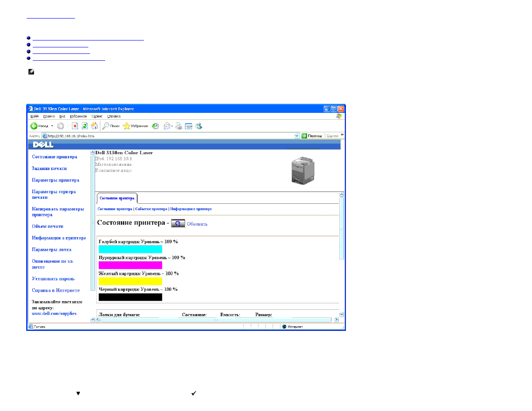Open Задания печати link
The height and width of the screenshot is (411, 532).
(x=49, y=168)
